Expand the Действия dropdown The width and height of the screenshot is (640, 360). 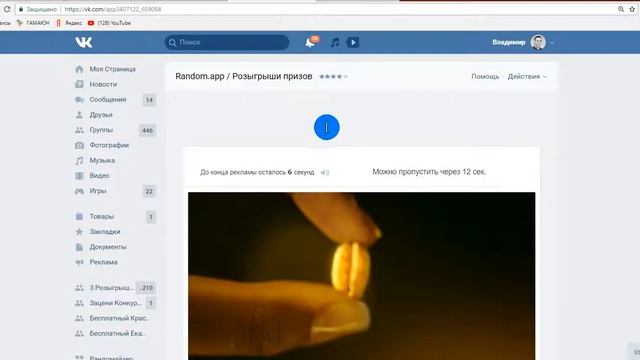pos(527,76)
